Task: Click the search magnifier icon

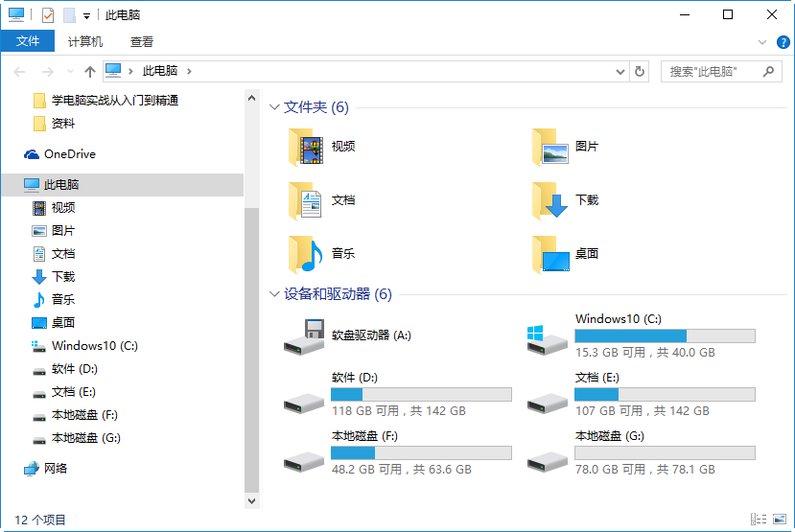Action: click(x=769, y=72)
